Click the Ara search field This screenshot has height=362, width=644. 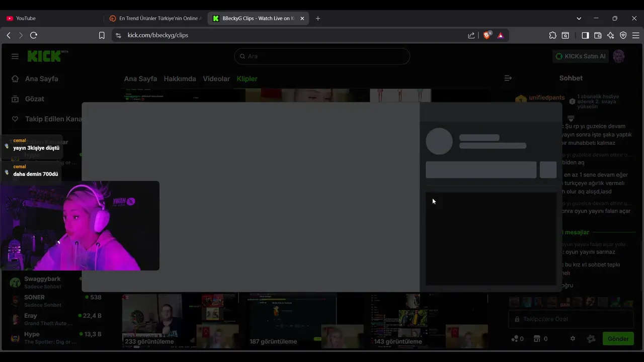click(x=322, y=56)
